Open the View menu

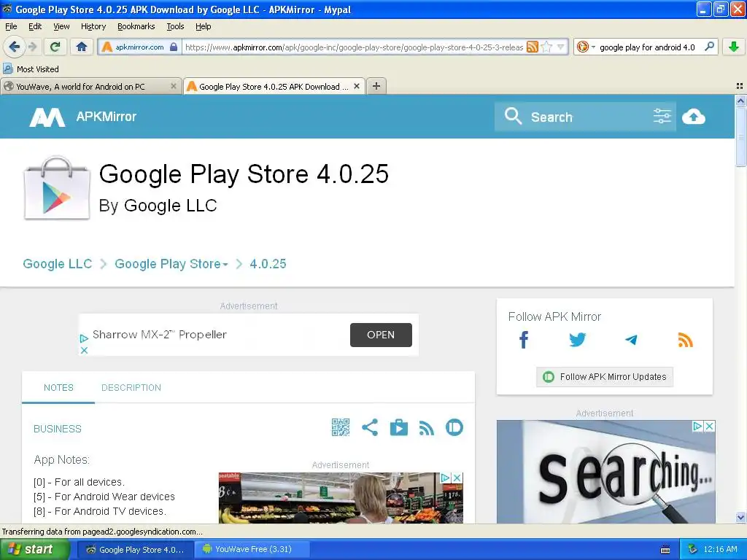[61, 26]
